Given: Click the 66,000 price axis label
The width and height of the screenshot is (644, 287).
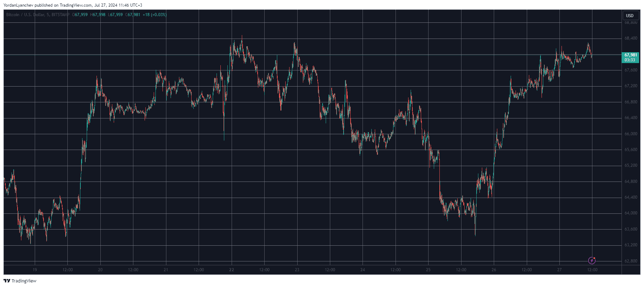Looking at the screenshot, I should [631, 134].
